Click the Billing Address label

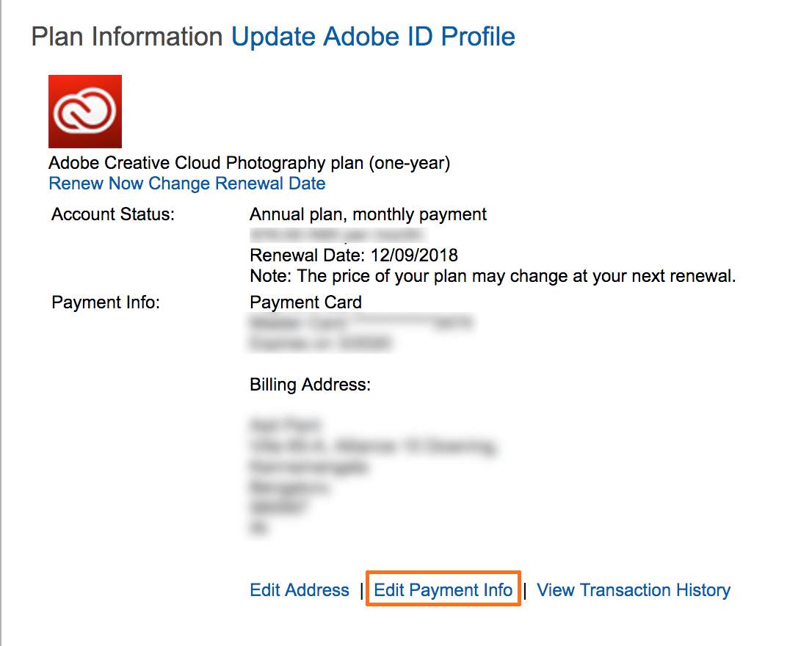point(310,385)
